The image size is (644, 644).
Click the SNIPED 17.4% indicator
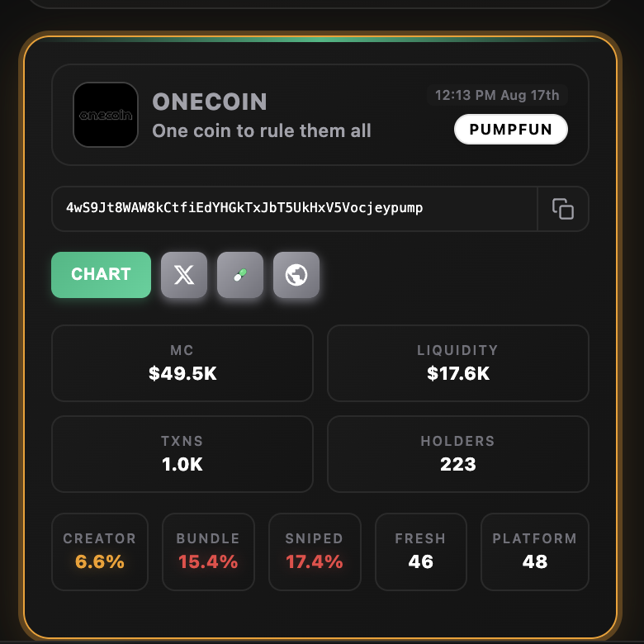(315, 552)
